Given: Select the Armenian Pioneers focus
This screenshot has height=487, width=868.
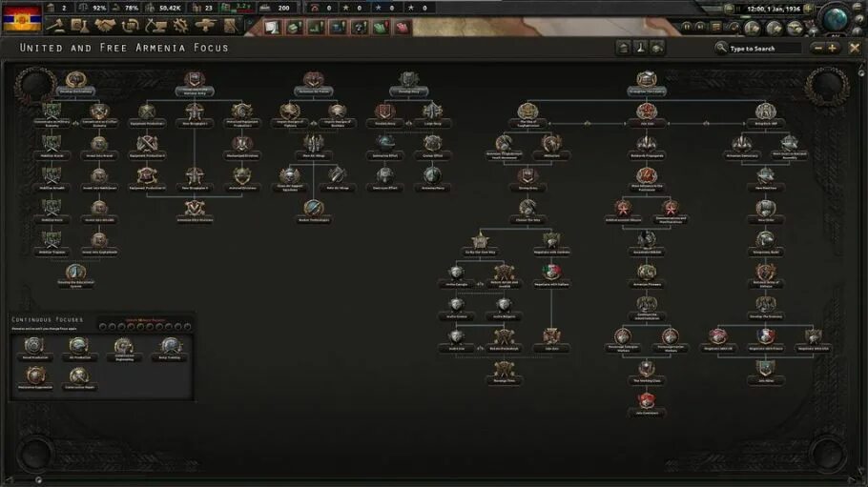Looking at the screenshot, I should coord(646,275).
